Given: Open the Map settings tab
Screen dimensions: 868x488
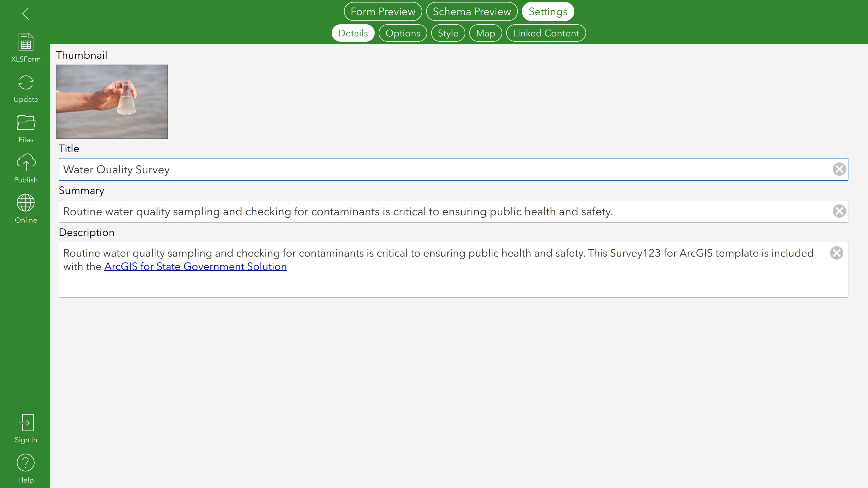Looking at the screenshot, I should (x=485, y=33).
